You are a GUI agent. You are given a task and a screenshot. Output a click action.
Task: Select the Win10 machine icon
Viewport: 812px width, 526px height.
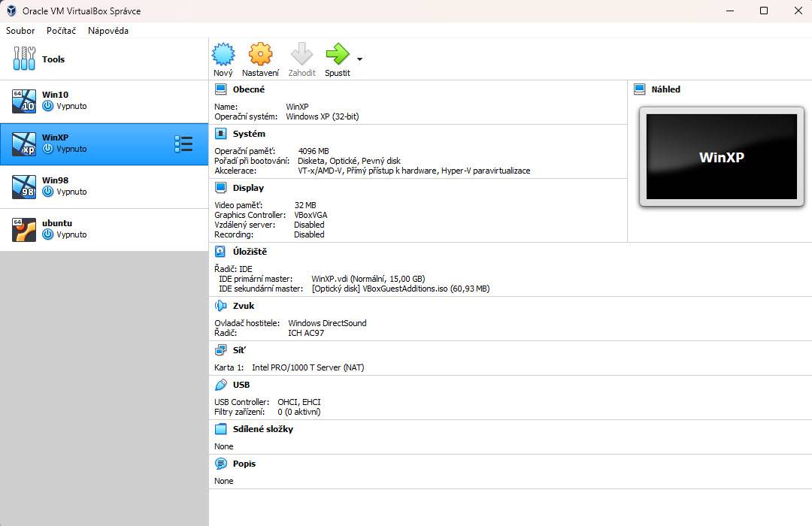point(24,101)
